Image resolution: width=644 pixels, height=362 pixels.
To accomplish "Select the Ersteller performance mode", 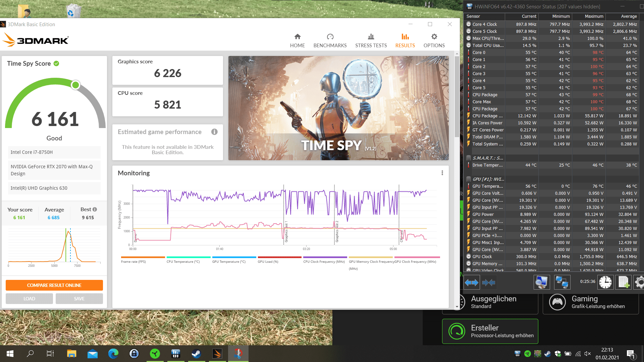I will pos(490,331).
